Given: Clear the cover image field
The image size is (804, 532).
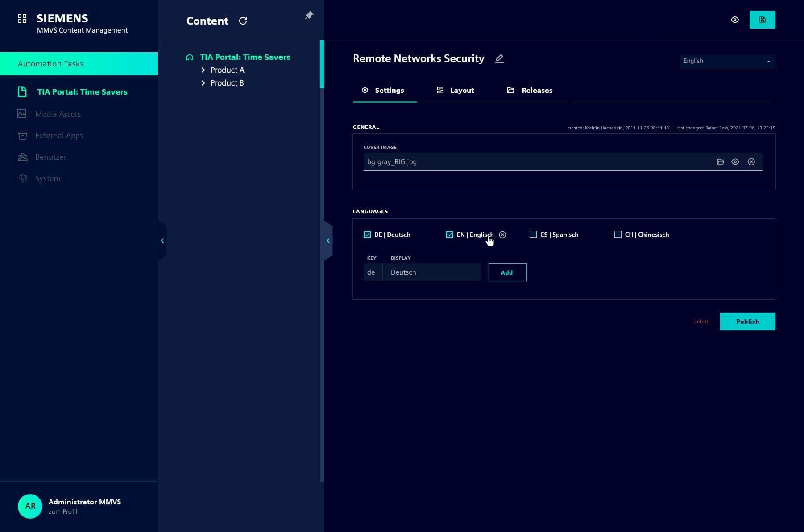Looking at the screenshot, I should 751,161.
